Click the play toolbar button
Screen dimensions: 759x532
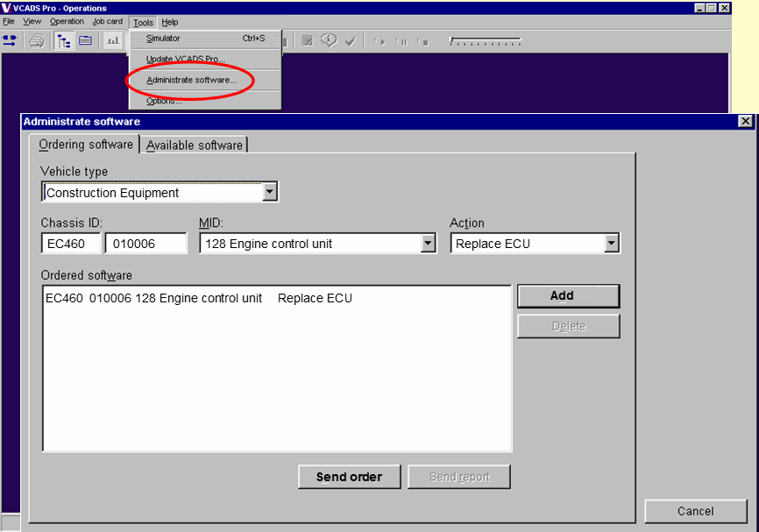[380, 42]
